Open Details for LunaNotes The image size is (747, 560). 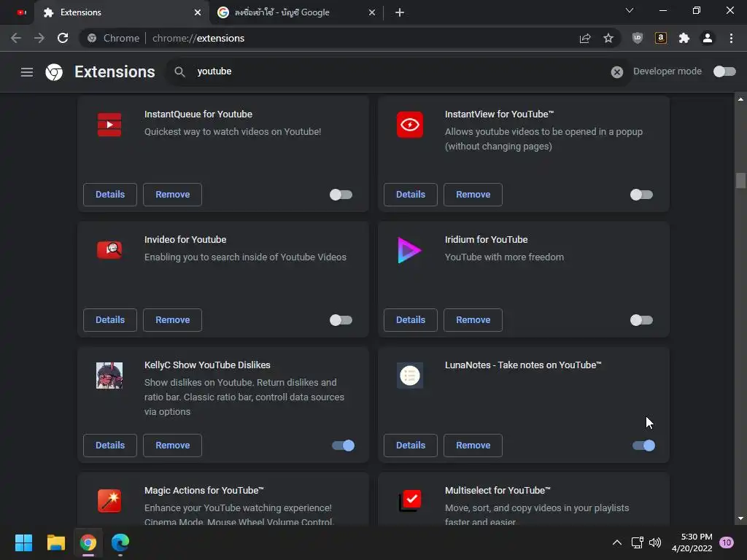click(x=411, y=446)
